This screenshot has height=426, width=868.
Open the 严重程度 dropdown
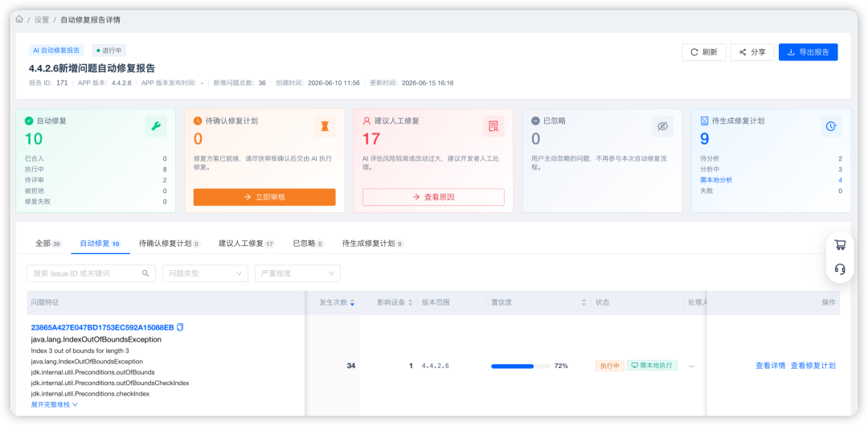[x=297, y=273]
